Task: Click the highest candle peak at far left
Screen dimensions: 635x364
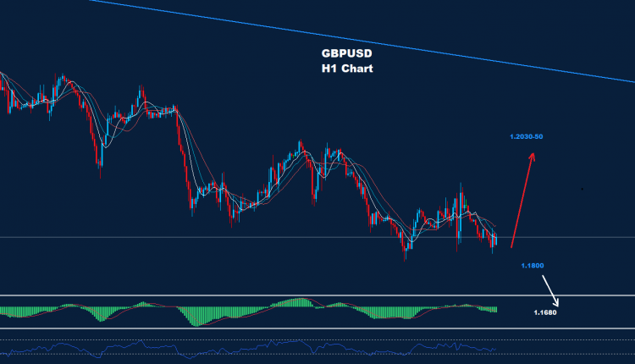Action: tap(61, 79)
